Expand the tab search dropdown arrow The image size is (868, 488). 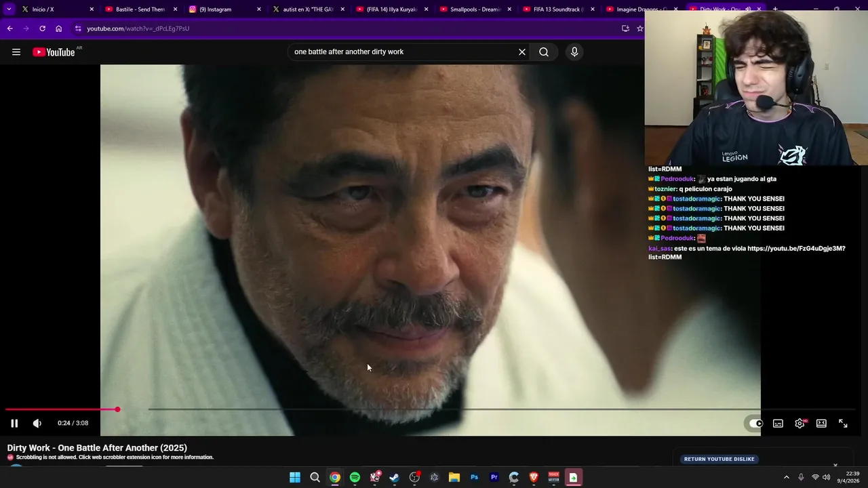pyautogui.click(x=9, y=9)
